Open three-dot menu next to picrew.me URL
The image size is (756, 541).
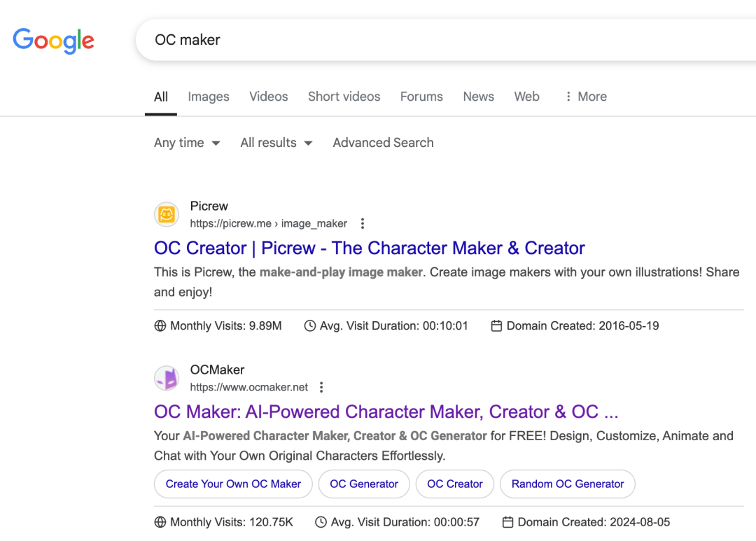click(x=363, y=223)
